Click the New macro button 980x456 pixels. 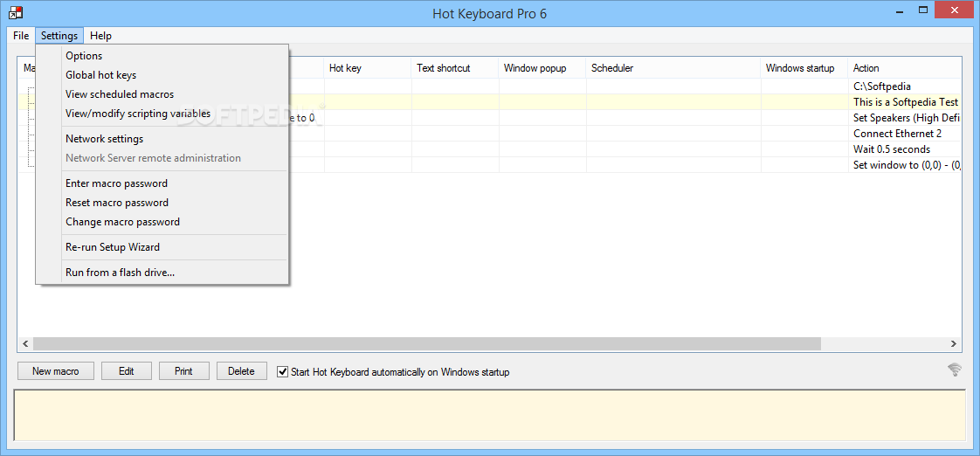(x=56, y=371)
